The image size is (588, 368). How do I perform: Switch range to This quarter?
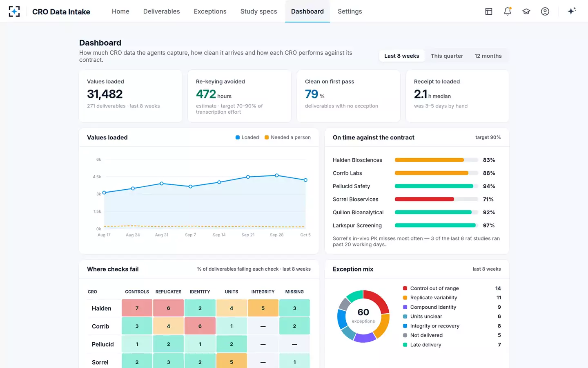click(447, 56)
